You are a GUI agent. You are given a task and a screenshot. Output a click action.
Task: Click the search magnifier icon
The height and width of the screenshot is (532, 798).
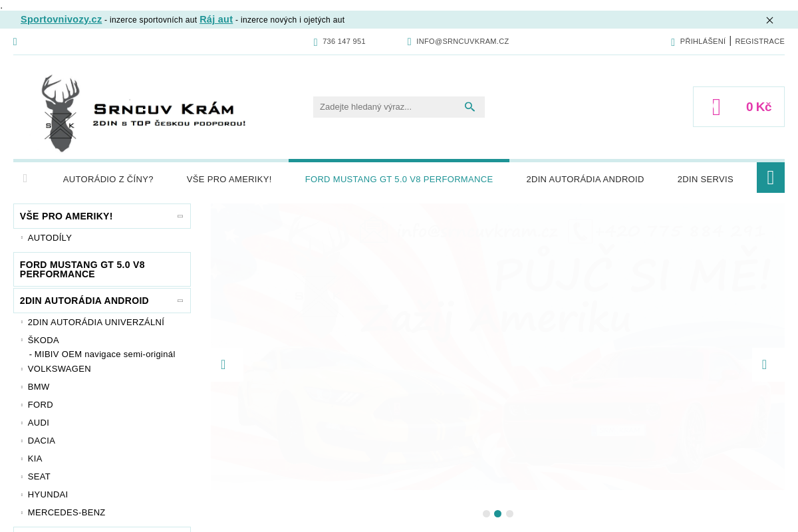point(469,107)
